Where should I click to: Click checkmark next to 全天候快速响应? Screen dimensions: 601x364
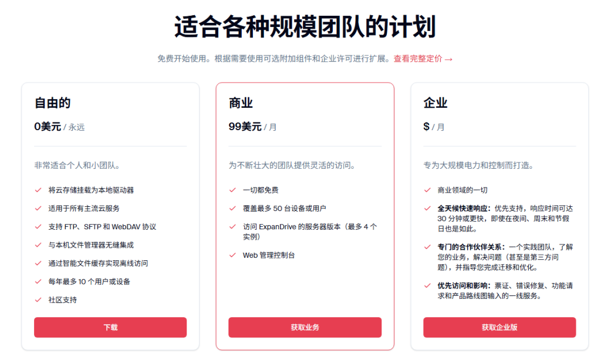[427, 208]
